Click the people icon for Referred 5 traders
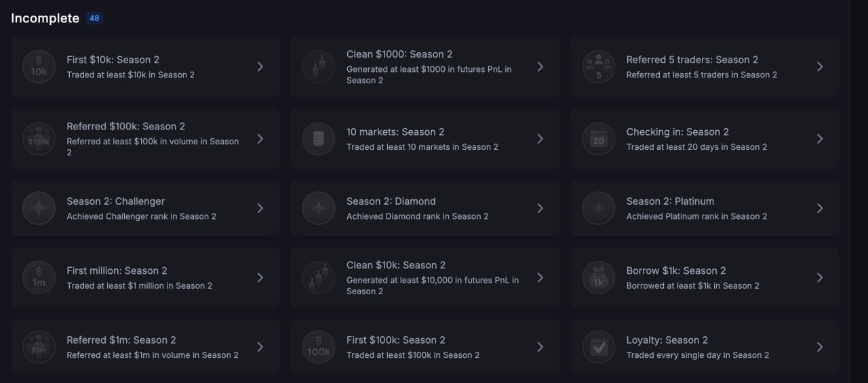 point(599,66)
